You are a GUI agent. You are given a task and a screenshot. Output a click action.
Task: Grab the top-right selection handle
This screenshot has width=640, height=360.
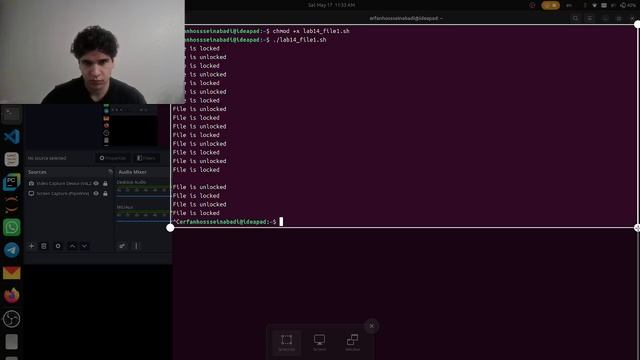(637, 24)
